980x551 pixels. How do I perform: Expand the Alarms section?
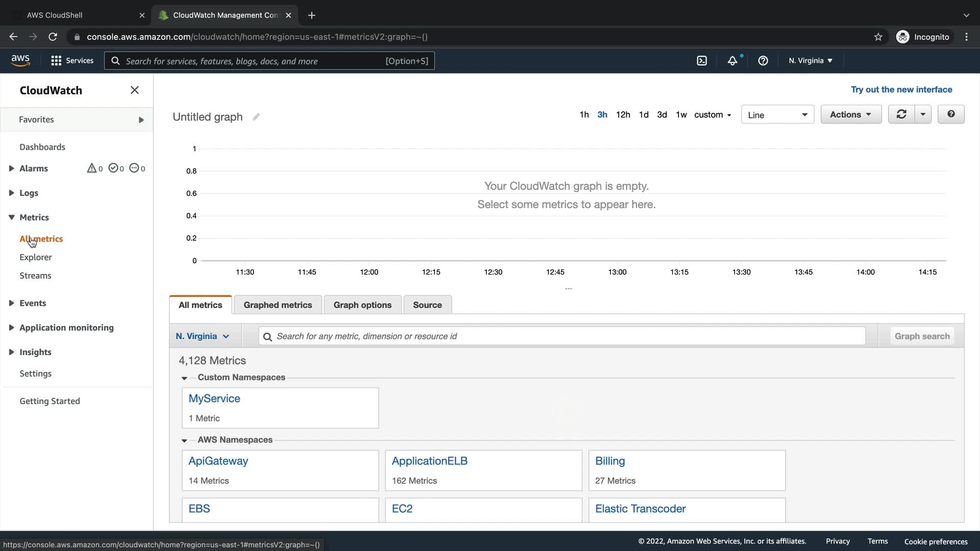(11, 168)
